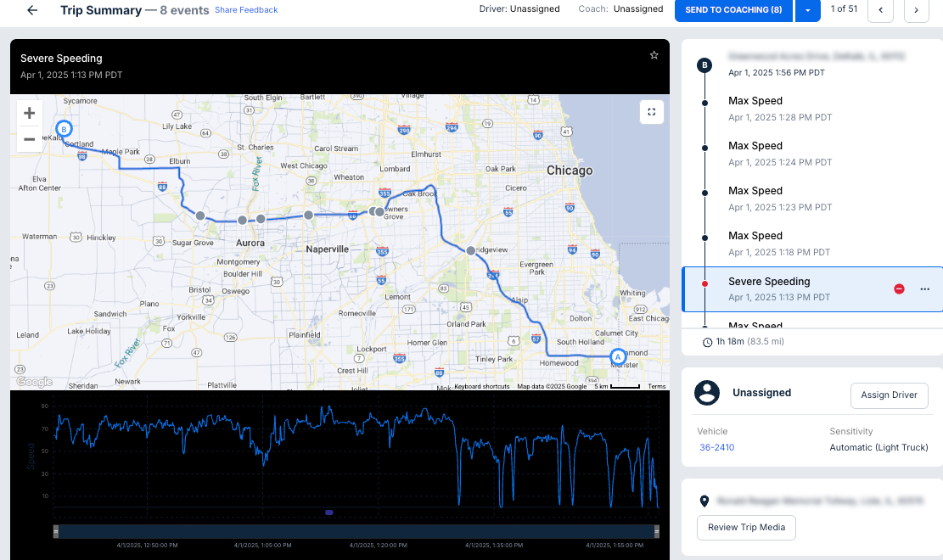Click destination marker B on the map
This screenshot has width=943, height=560.
point(64,129)
